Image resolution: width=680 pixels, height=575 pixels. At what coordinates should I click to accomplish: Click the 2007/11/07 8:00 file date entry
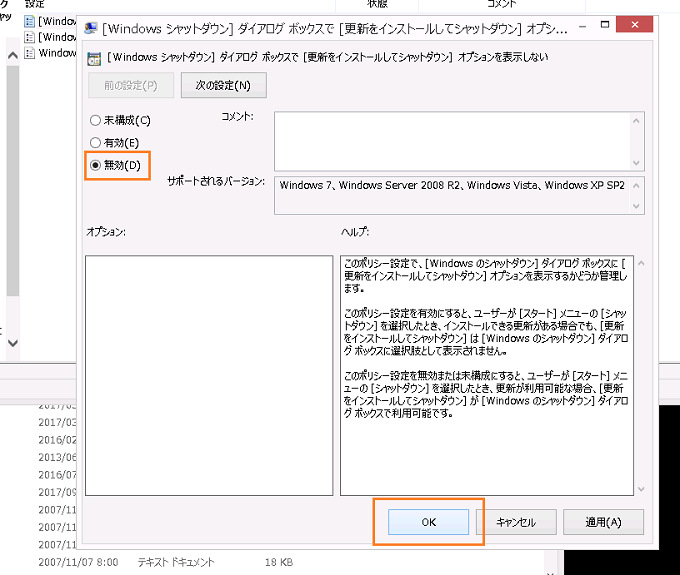click(78, 562)
